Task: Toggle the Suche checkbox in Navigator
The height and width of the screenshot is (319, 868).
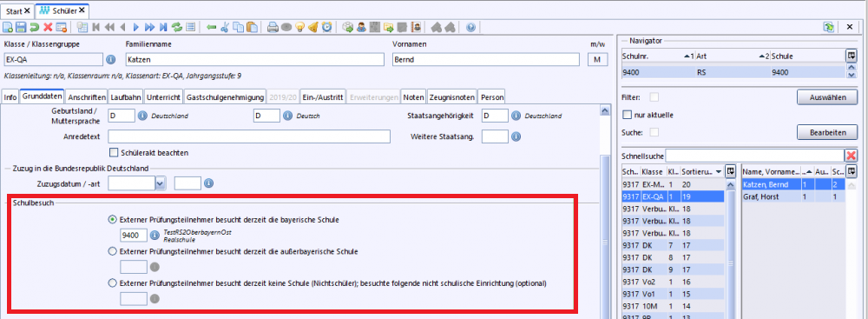Action: tap(654, 132)
